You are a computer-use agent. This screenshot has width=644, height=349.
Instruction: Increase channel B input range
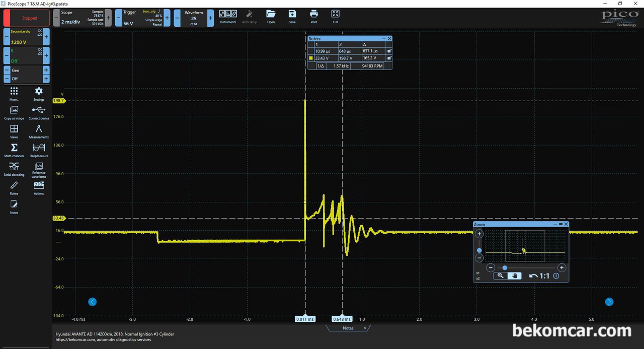46,55
